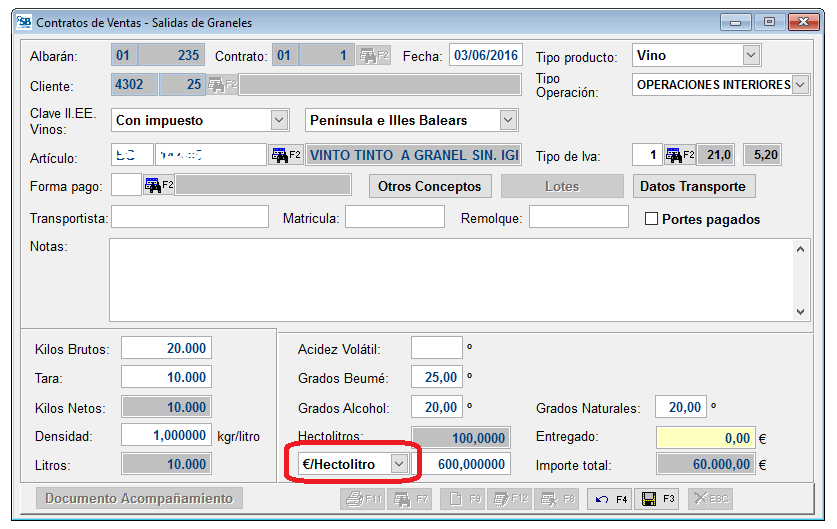Click the Forma pago code field
This screenshot has width=837, height=529.
tap(127, 185)
